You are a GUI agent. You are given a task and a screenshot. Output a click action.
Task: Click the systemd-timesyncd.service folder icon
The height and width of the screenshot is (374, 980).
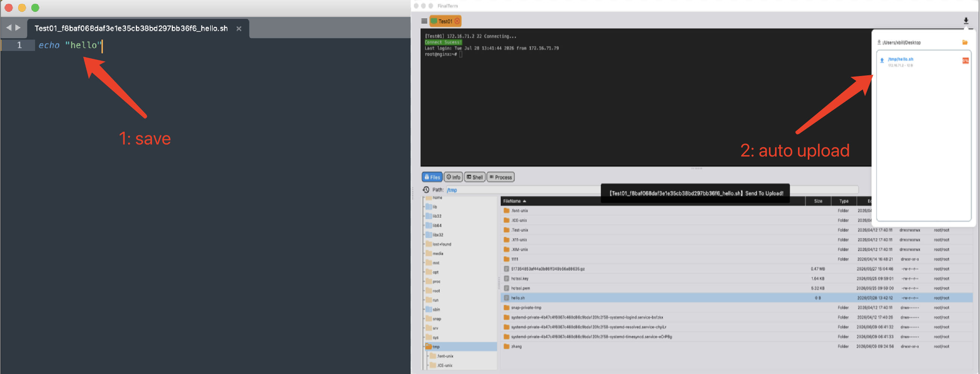(507, 337)
